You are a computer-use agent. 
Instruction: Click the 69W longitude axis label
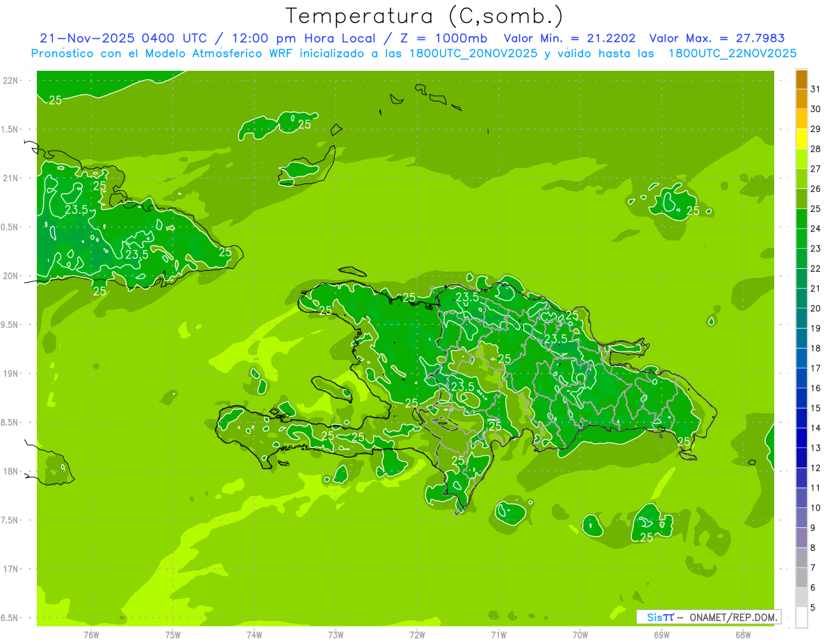(661, 634)
